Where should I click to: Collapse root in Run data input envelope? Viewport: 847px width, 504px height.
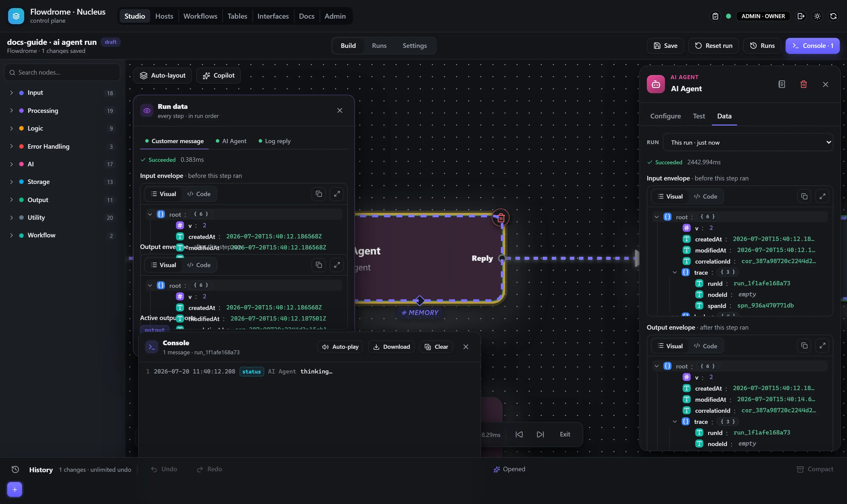click(x=150, y=214)
